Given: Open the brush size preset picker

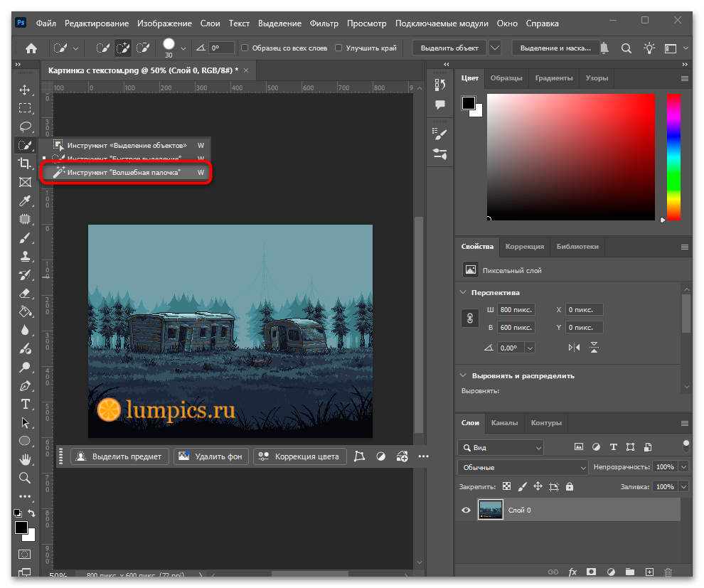Looking at the screenshot, I should click(183, 48).
